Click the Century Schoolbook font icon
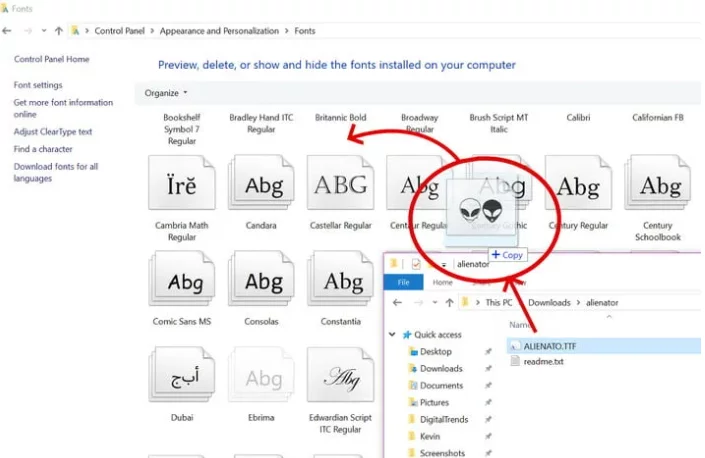705x458 pixels. (x=658, y=186)
